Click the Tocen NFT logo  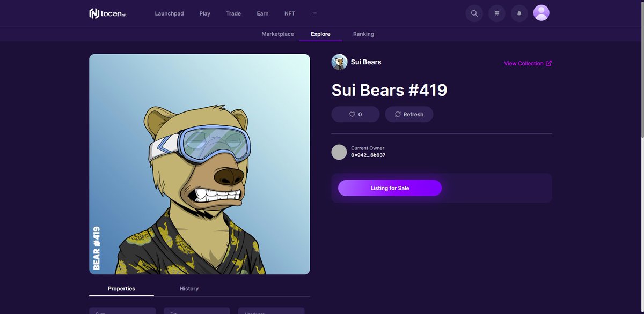(108, 13)
